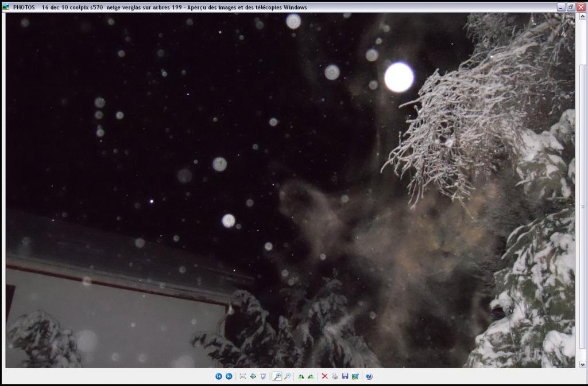This screenshot has height=386, width=588.
Task: Rotate the image clockwise
Action: pyautogui.click(x=301, y=376)
